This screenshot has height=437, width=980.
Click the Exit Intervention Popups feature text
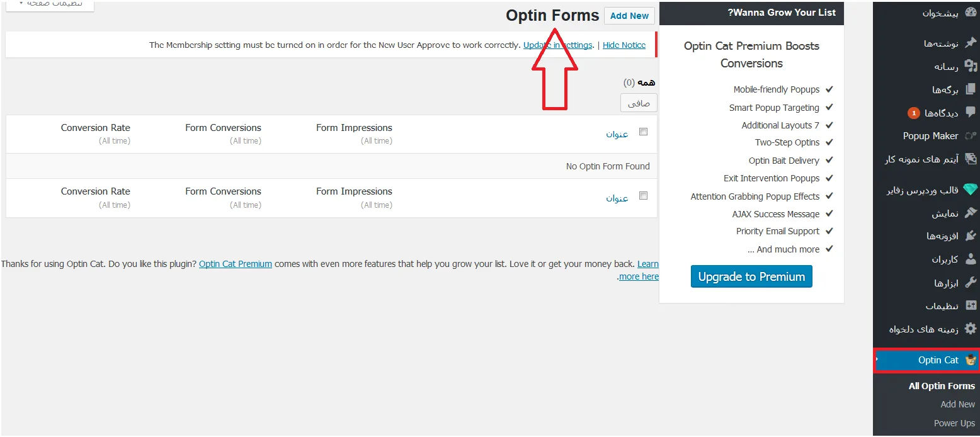click(772, 178)
